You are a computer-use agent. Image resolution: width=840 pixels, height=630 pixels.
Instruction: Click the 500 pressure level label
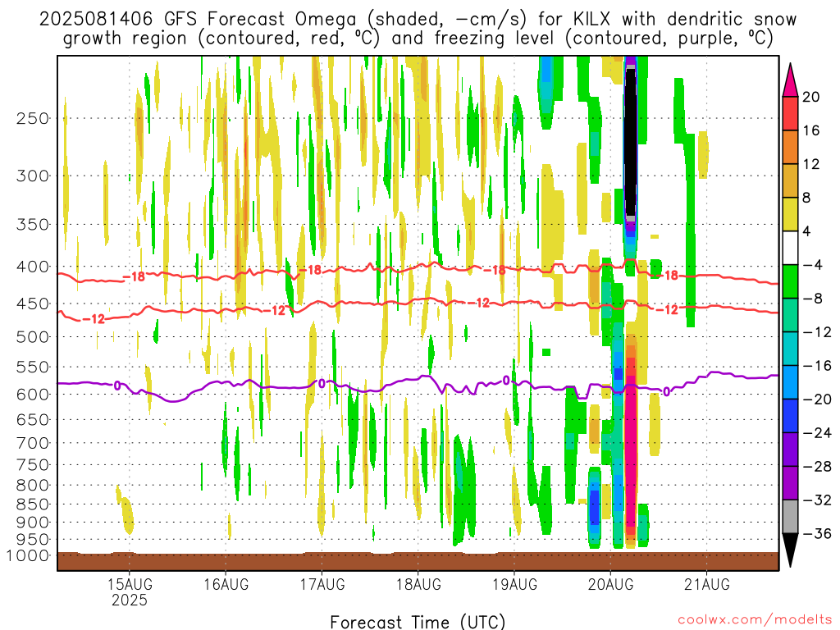point(33,337)
